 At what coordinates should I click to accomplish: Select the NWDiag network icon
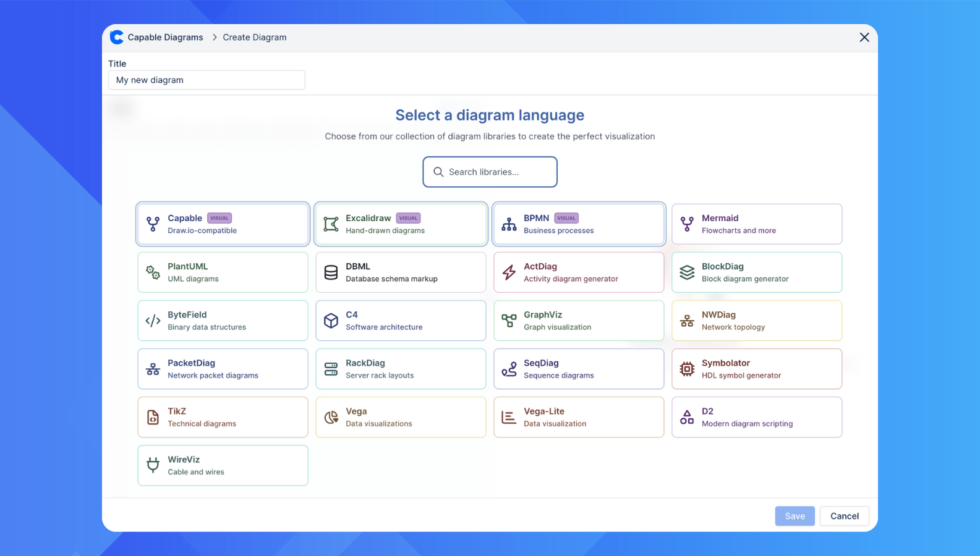687,321
